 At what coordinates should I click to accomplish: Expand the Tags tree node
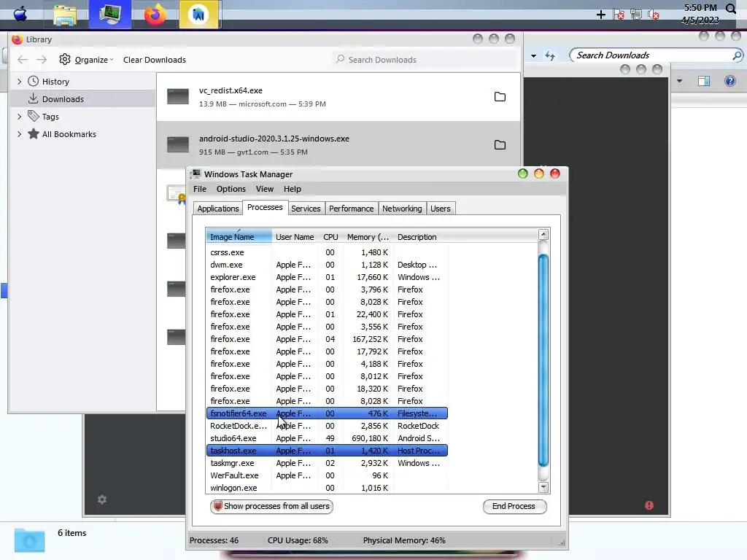coord(20,117)
